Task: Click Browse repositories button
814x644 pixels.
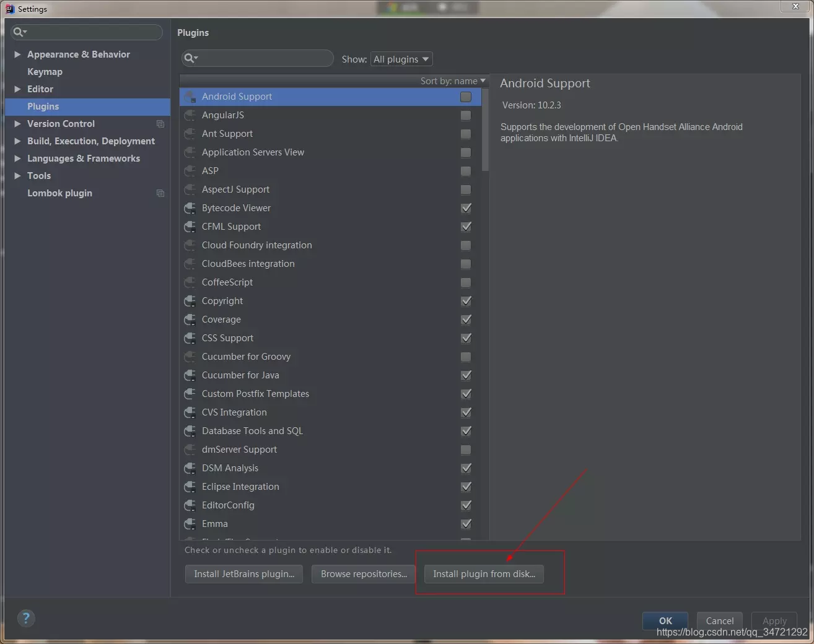Action: click(x=364, y=574)
